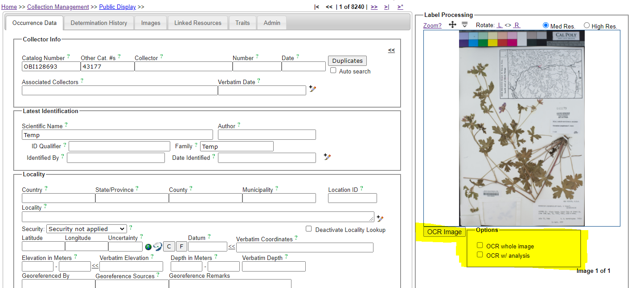Show help icon beside Verbatim Date
This screenshot has width=644, height=288.
[x=258, y=81]
